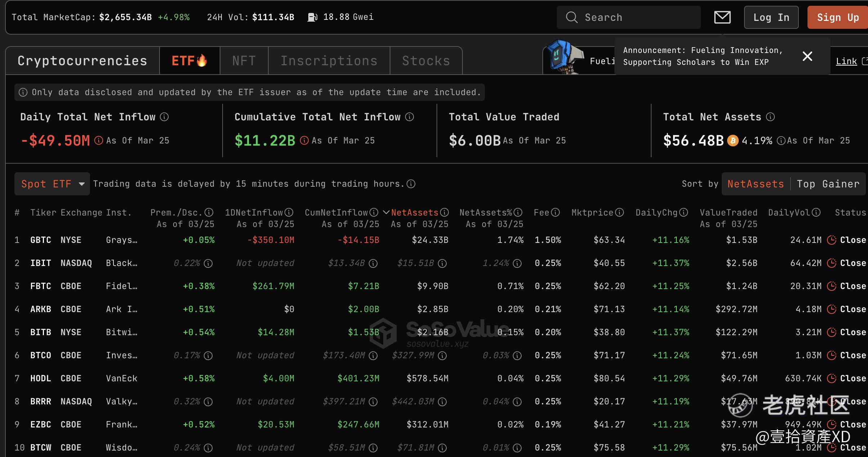
Task: Click clock status icon in GBTC row
Action: click(832, 240)
